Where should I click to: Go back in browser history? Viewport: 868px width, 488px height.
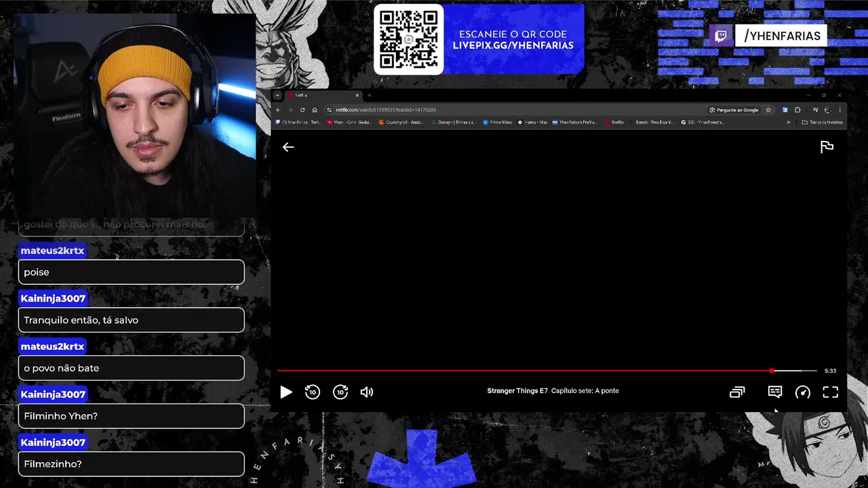click(x=278, y=110)
